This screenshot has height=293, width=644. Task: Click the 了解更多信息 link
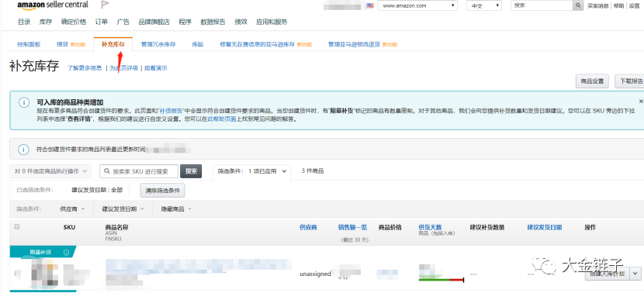tap(85, 68)
